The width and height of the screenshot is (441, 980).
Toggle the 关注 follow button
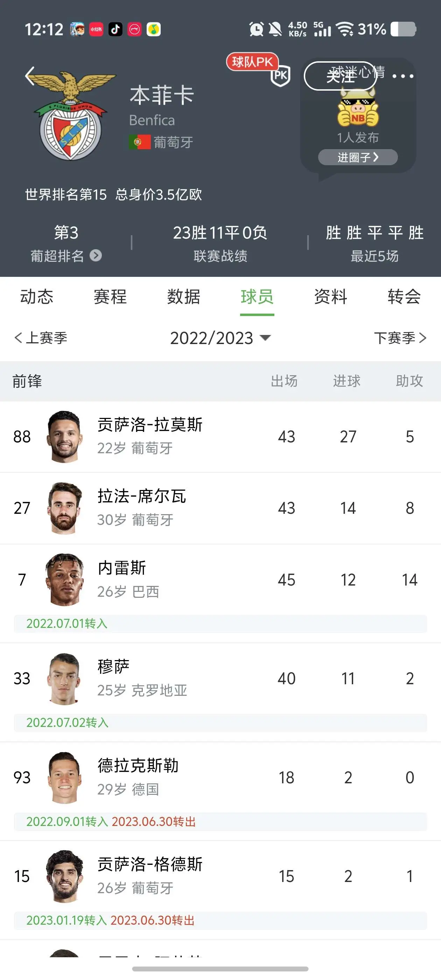[341, 76]
